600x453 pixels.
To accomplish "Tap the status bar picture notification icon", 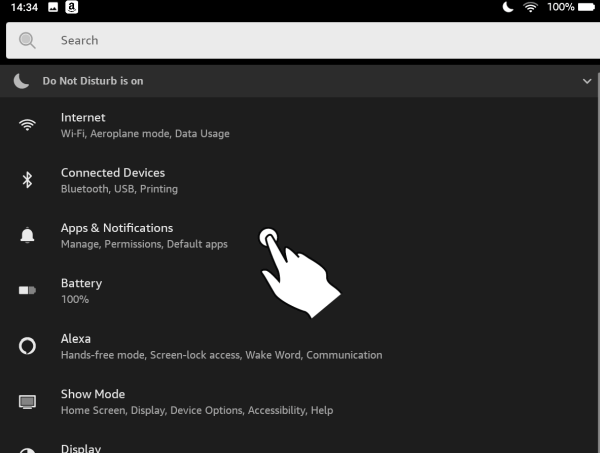I will coord(53,7).
